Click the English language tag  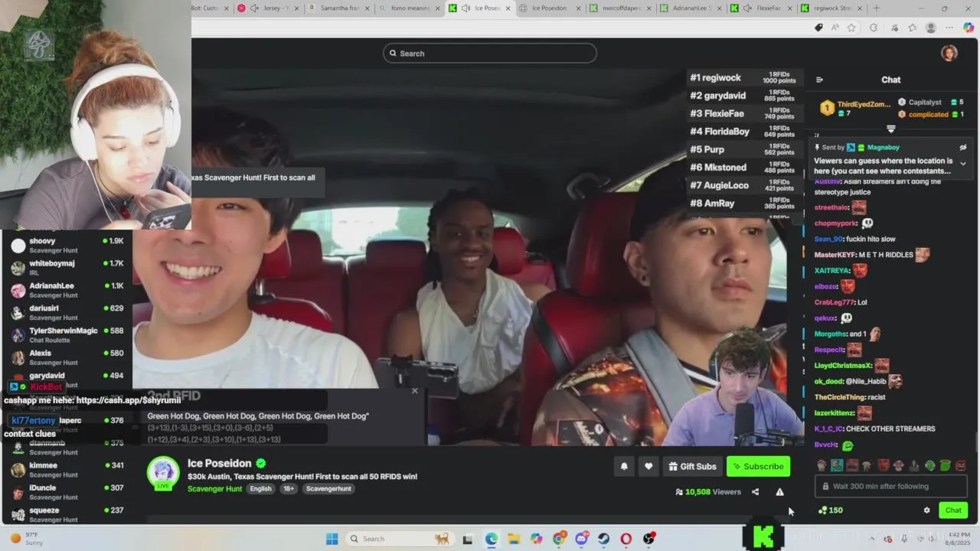pos(260,488)
